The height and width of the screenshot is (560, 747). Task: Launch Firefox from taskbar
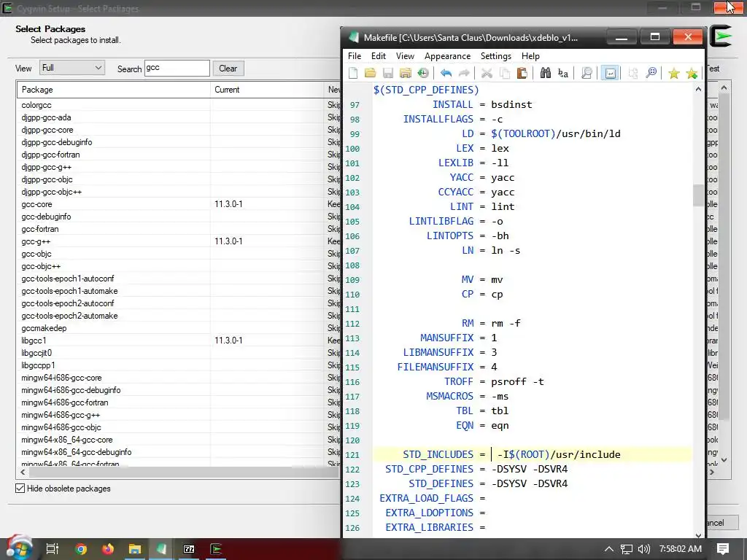(x=108, y=549)
